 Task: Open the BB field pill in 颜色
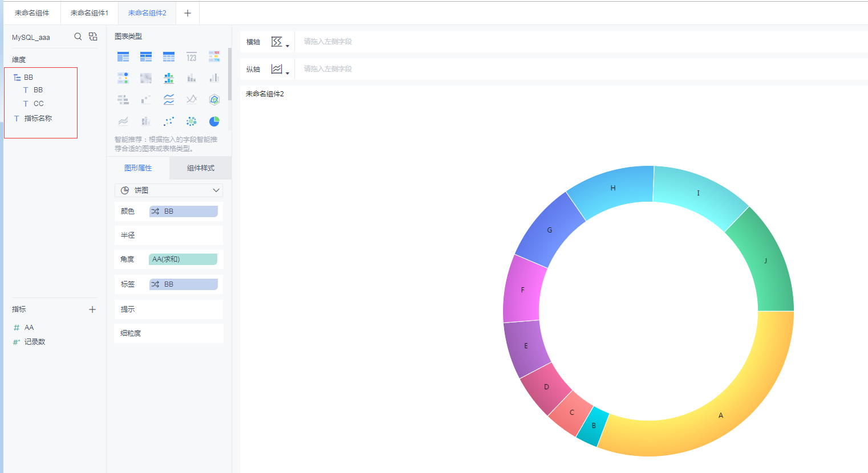tap(184, 211)
